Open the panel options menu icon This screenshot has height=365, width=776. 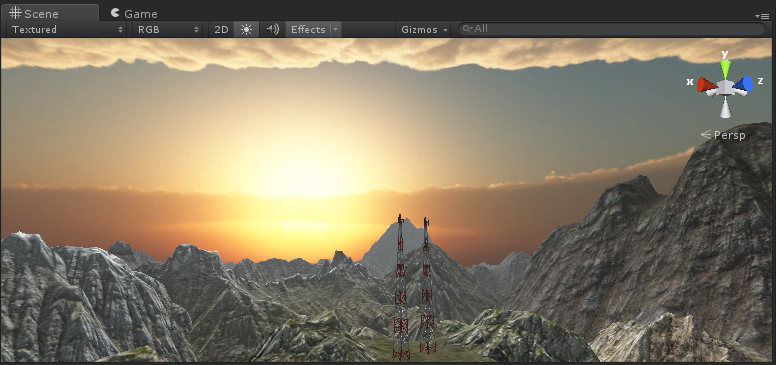(x=762, y=16)
